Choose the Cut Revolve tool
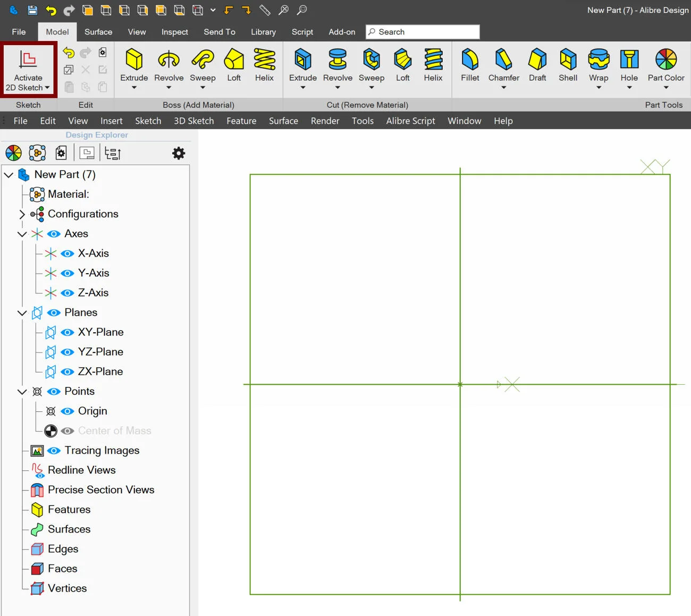The width and height of the screenshot is (691, 616). (338, 60)
